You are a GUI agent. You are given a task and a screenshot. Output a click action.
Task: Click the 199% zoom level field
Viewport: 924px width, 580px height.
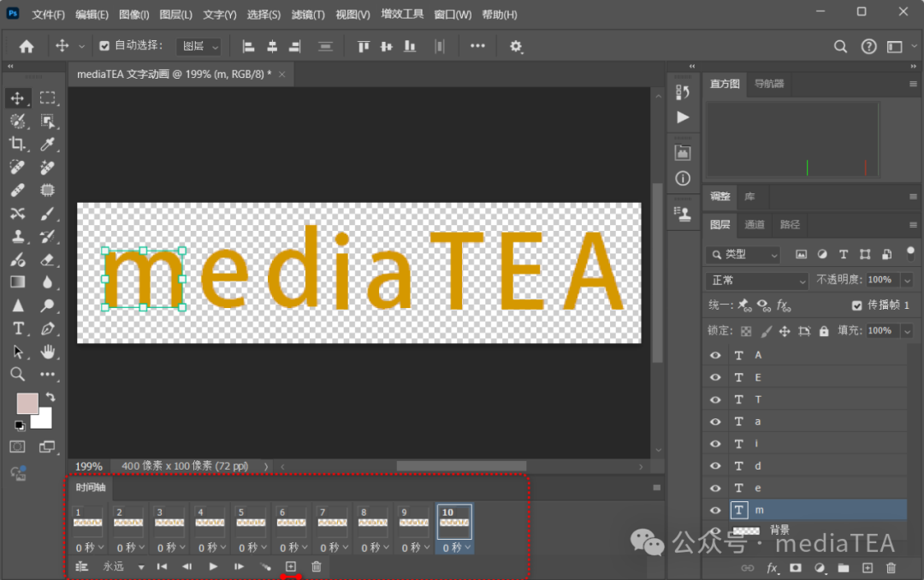click(x=88, y=466)
